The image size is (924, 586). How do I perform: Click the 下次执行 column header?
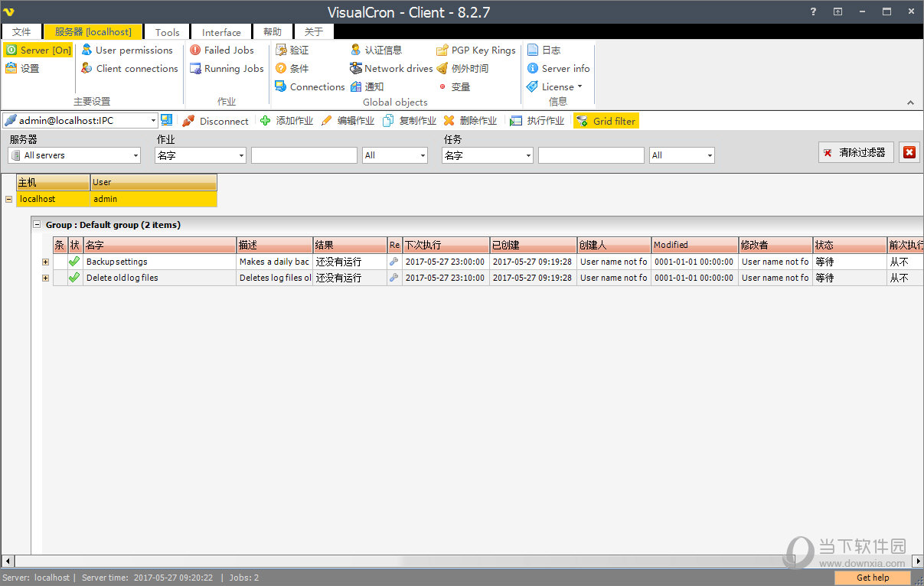446,245
